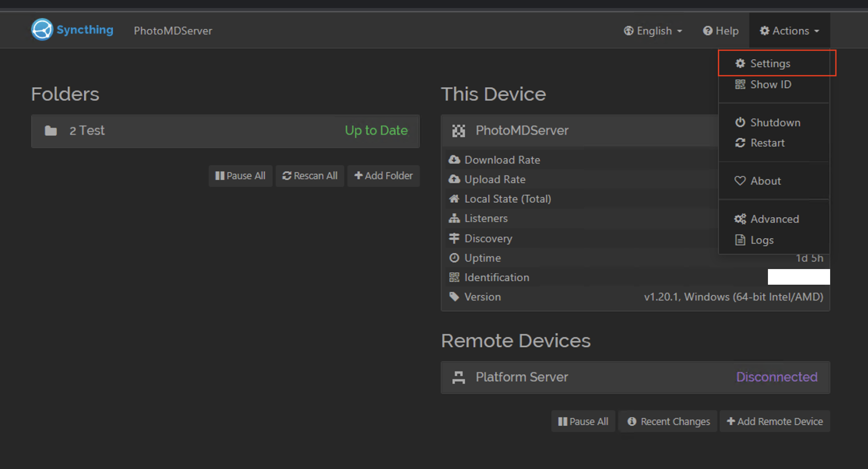Click the home icon for Local State
868x469 pixels.
click(x=454, y=199)
